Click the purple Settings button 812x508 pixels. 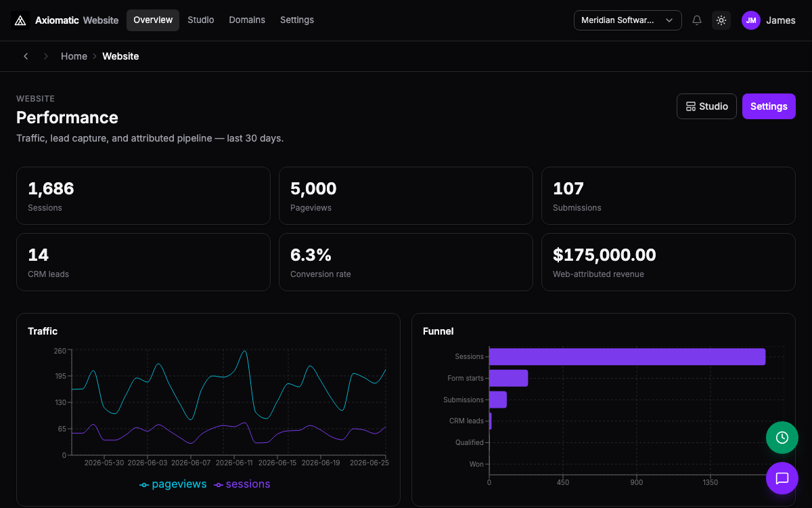769,106
